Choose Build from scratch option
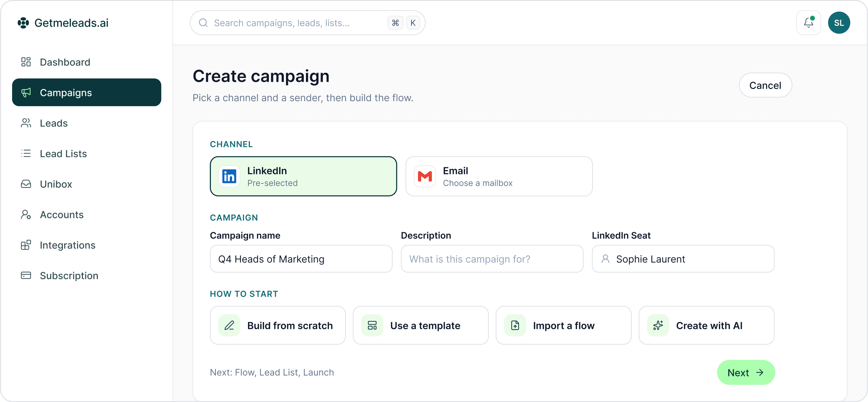The height and width of the screenshot is (402, 868). [x=278, y=325]
